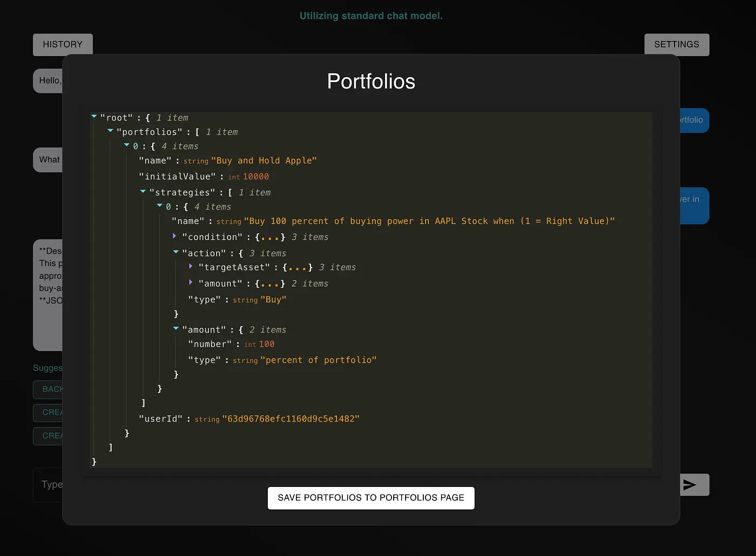This screenshot has height=556, width=756.
Task: Expand the "amount" object inside action
Action: coord(191,282)
